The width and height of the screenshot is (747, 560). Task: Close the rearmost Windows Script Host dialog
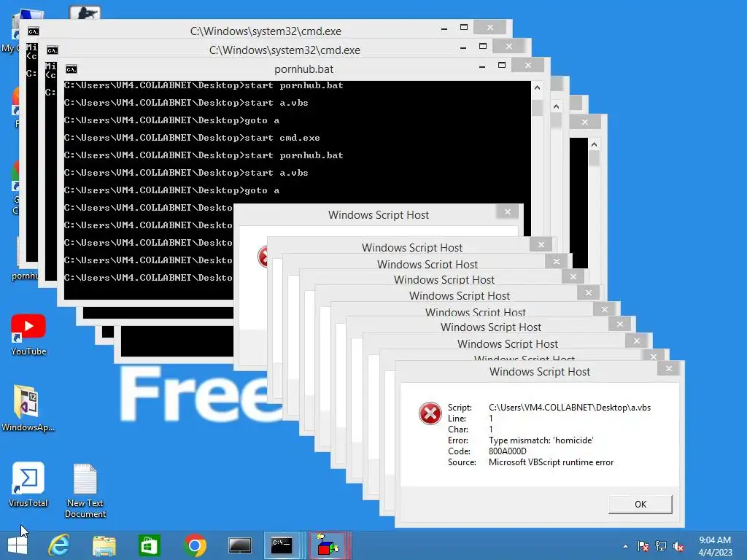[508, 211]
